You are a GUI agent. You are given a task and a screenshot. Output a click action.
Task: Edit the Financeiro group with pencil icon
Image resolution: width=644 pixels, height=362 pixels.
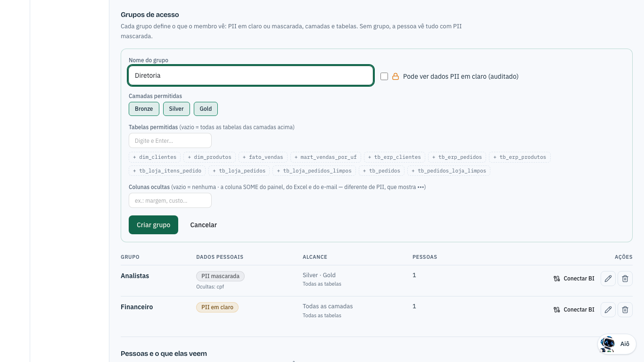coord(608,310)
